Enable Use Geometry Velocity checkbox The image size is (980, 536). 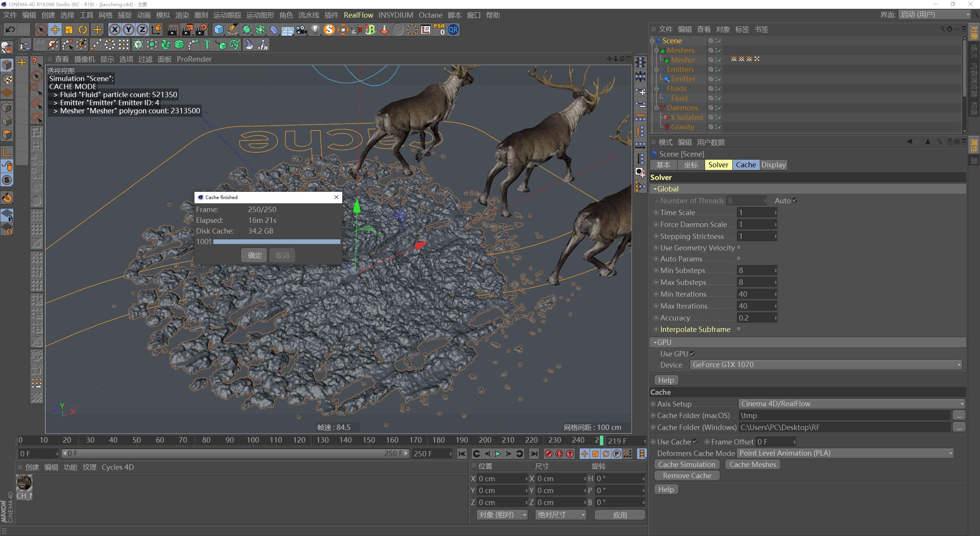(739, 248)
